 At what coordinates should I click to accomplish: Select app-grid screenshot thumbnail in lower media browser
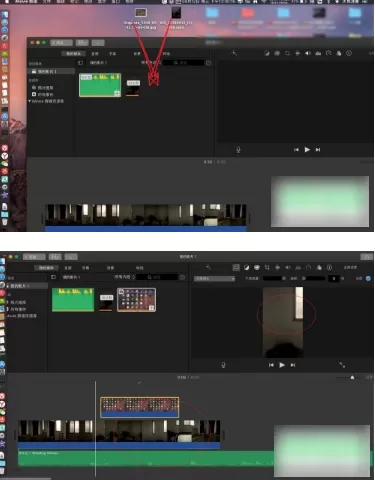[136, 300]
